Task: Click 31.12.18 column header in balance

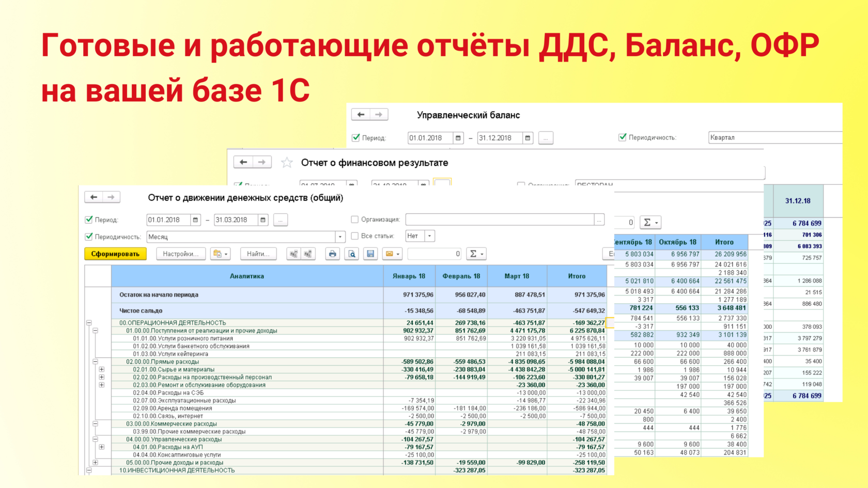Action: (798, 201)
